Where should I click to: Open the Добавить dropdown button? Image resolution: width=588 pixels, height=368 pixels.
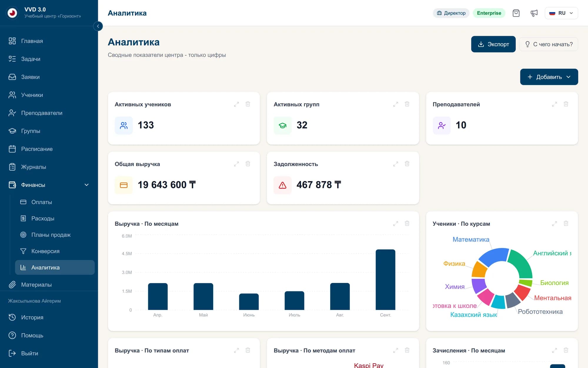549,77
